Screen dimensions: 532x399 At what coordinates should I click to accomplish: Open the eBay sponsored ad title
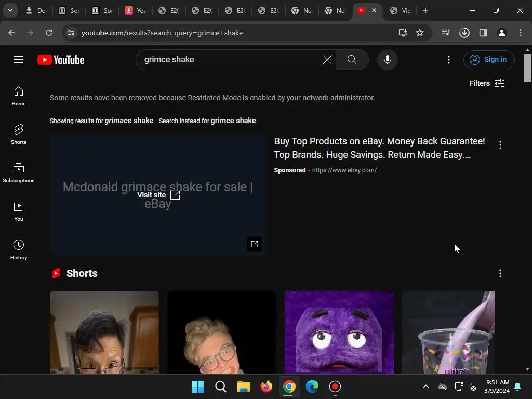379,148
